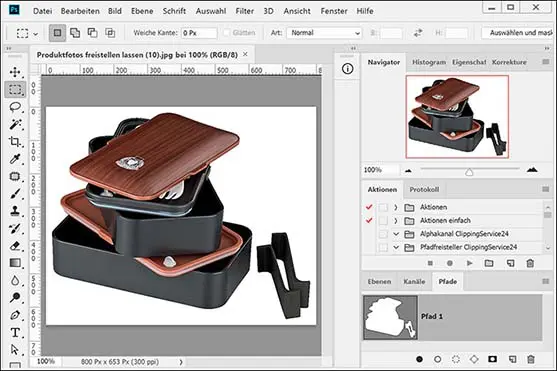The width and height of the screenshot is (557, 371).
Task: Open the Art dropdown set to Normal
Action: tap(324, 33)
